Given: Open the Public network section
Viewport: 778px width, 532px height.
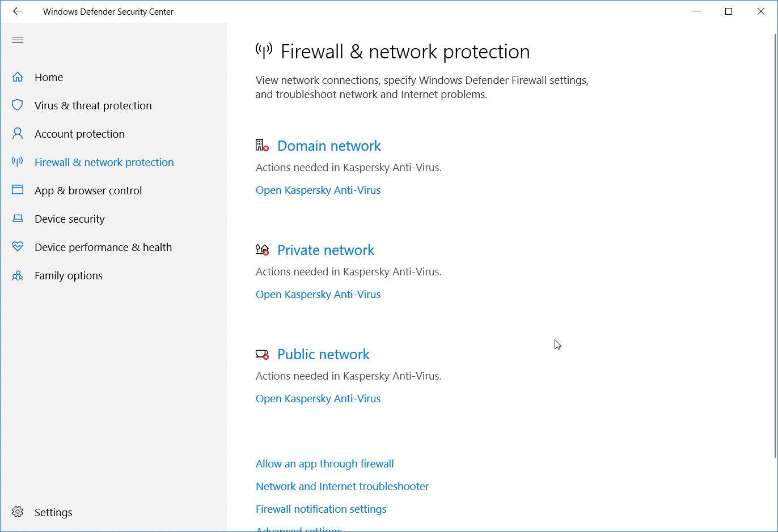Looking at the screenshot, I should click(323, 354).
